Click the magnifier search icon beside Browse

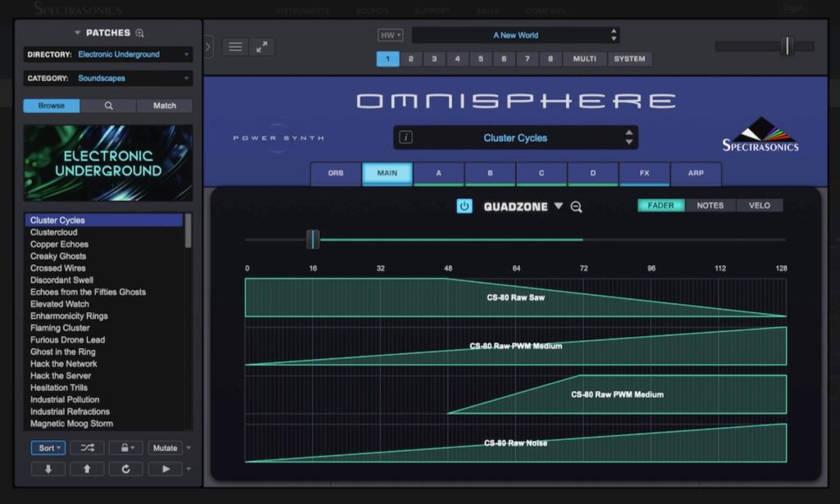(108, 106)
